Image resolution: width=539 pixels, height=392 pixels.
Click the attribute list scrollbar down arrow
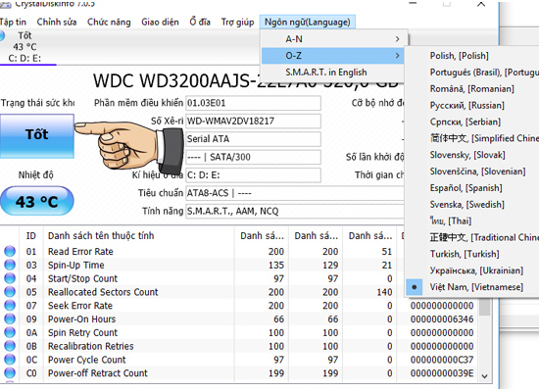[x=485, y=376]
